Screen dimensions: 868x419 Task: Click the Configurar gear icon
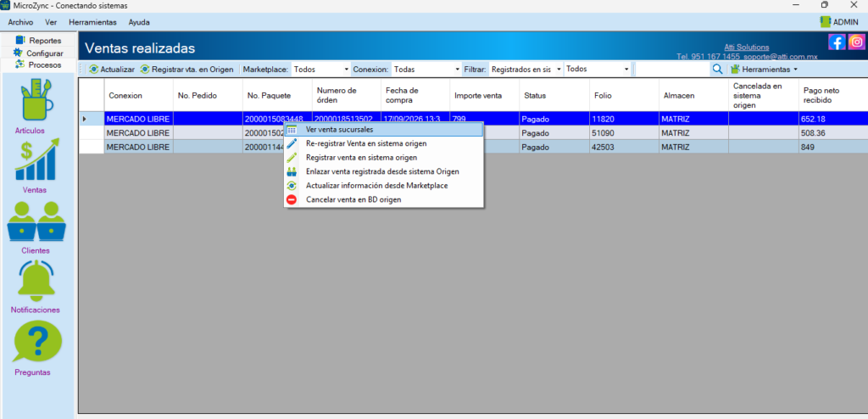pyautogui.click(x=18, y=53)
